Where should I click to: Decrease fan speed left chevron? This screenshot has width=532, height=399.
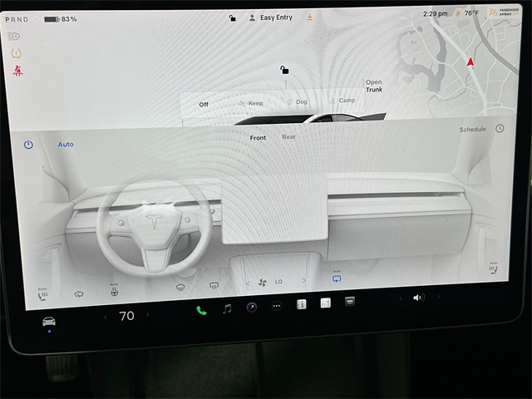point(248,283)
